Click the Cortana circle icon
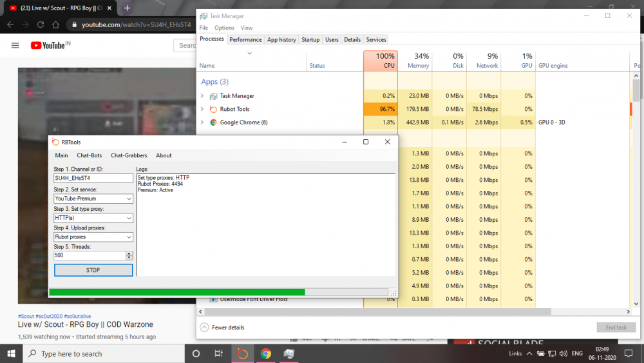Image resolution: width=644 pixels, height=363 pixels. point(196,353)
